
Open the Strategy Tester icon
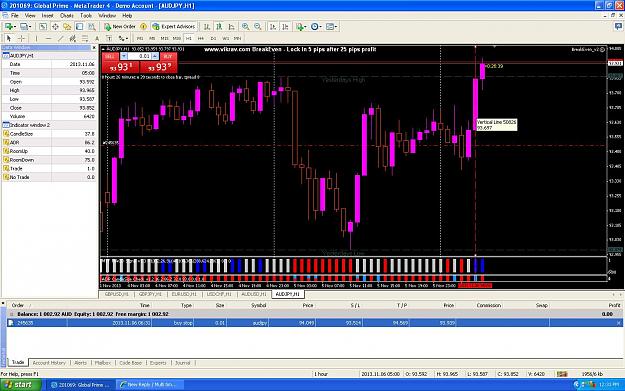click(x=92, y=26)
